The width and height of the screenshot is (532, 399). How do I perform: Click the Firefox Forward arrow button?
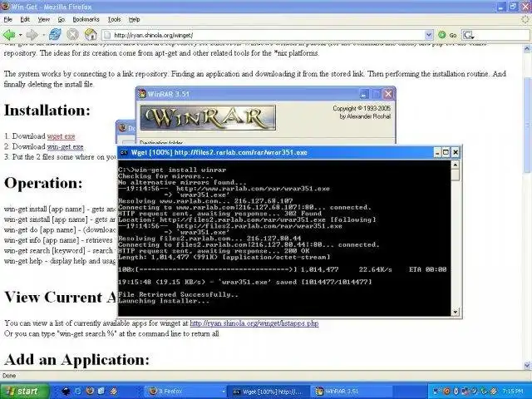[x=32, y=35]
